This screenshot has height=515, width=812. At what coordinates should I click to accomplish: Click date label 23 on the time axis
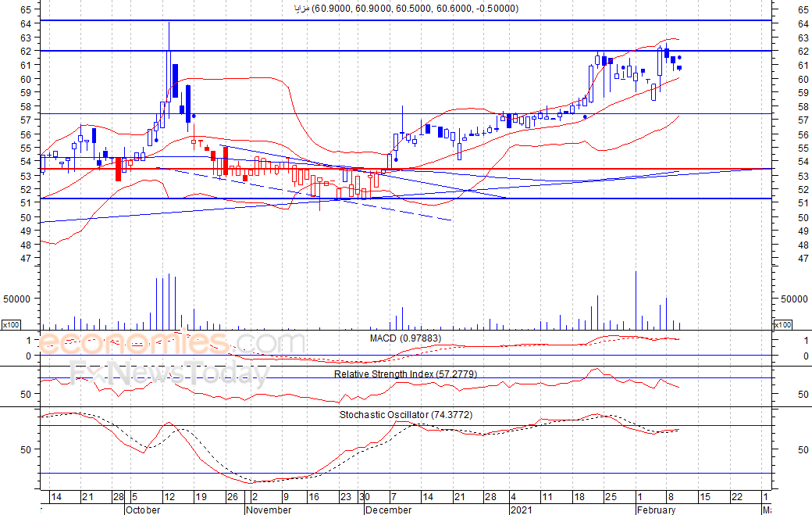[x=345, y=497]
